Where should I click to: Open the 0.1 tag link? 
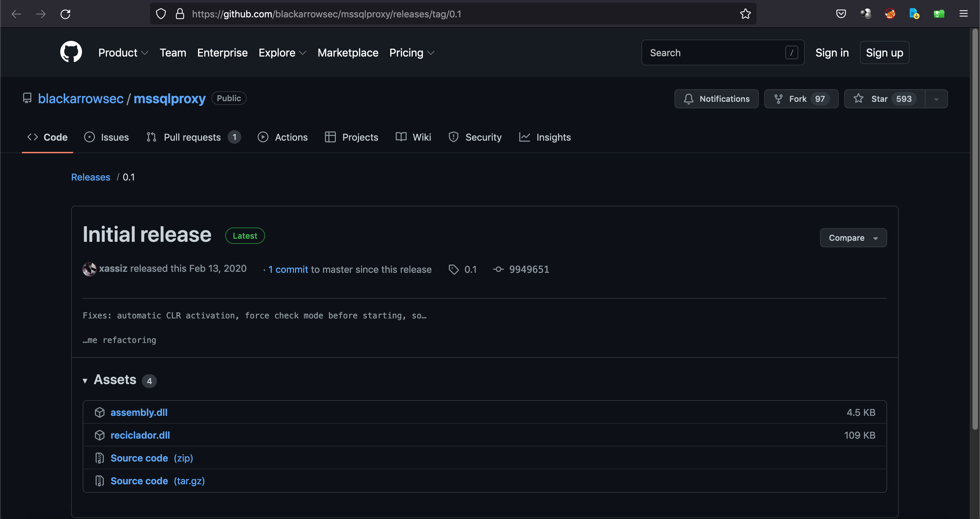[x=470, y=269]
